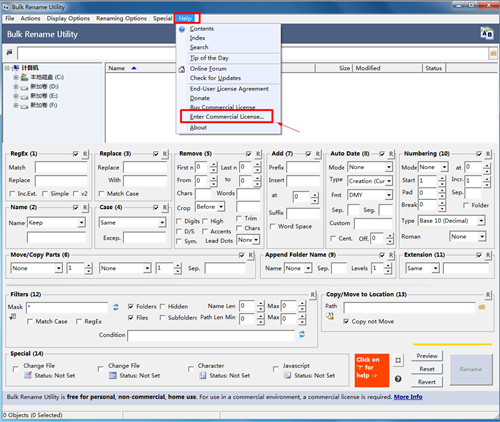Select Tip of the Day menu entry
500x422 pixels.
coord(209,58)
